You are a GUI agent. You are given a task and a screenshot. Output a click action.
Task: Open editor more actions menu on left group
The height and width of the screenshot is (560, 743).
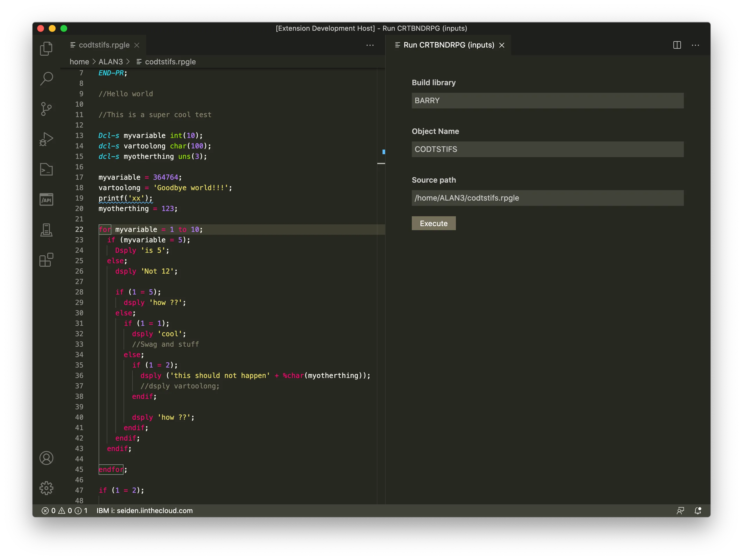pos(370,45)
